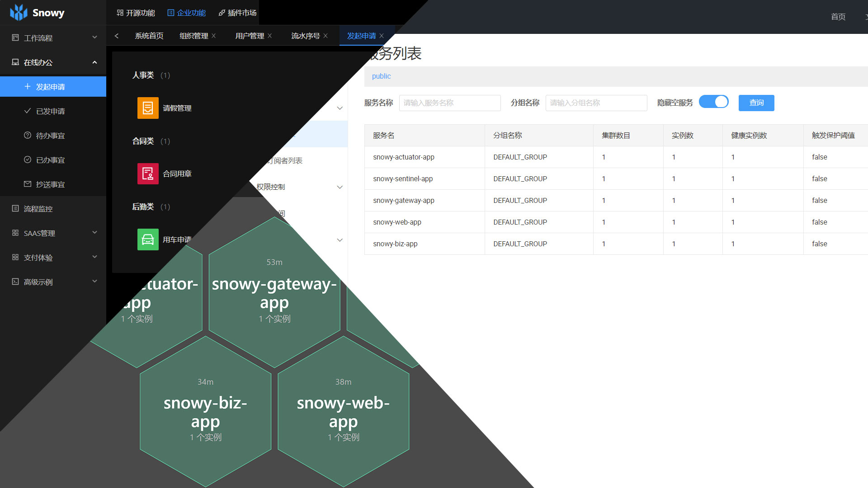Click the 分组名称 input field
Image resolution: width=868 pixels, height=488 pixels.
pyautogui.click(x=596, y=103)
